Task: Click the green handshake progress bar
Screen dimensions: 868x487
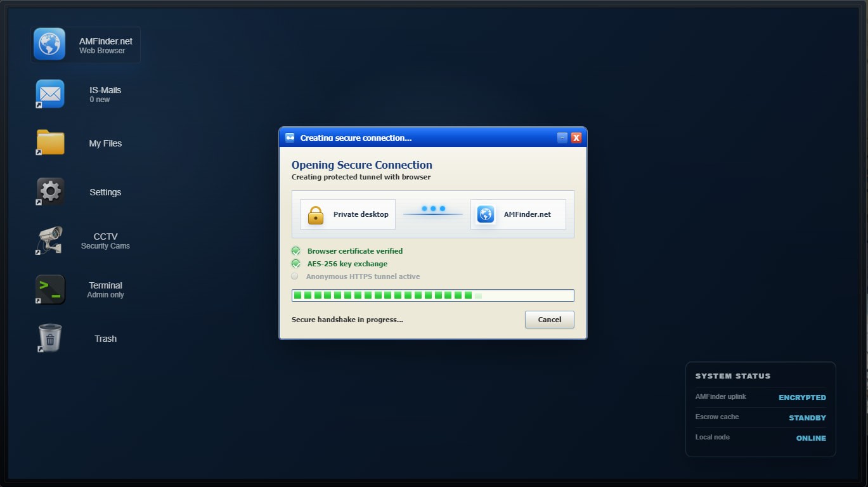Action: (433, 295)
